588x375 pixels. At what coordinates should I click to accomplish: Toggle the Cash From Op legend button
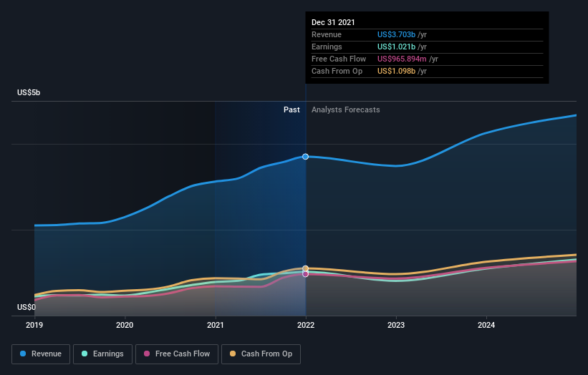point(261,354)
